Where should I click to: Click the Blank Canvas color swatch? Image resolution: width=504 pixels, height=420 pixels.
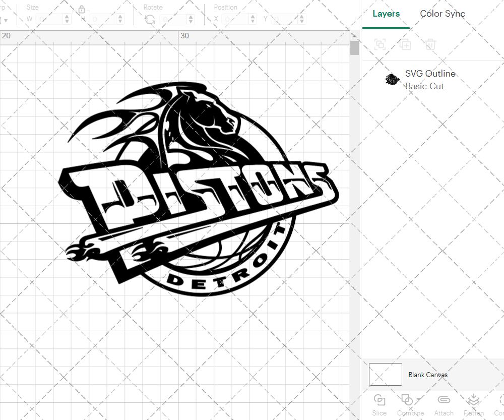(x=385, y=374)
